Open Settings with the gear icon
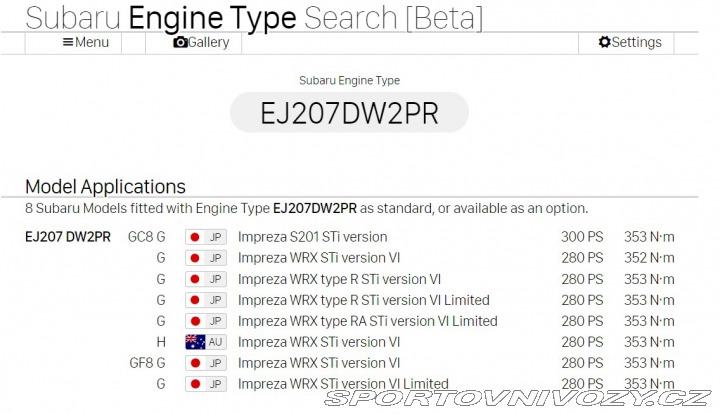The height and width of the screenshot is (414, 720). 630,42
